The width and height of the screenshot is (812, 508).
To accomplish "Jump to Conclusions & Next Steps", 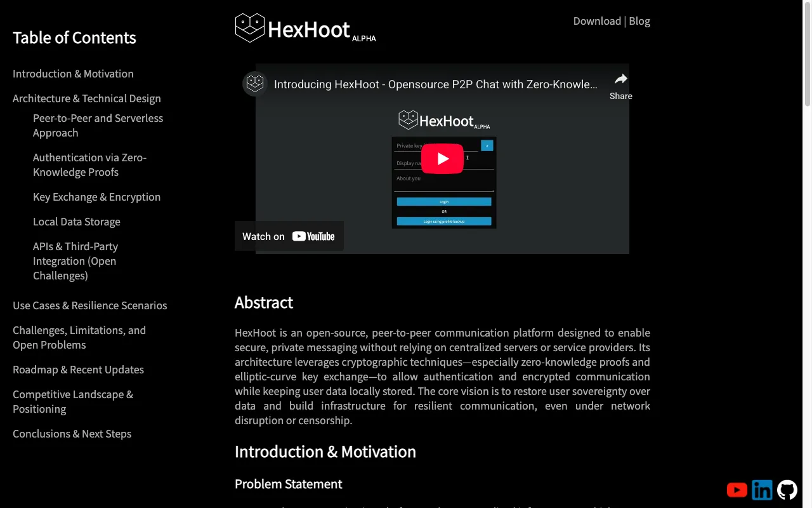I will (72, 434).
